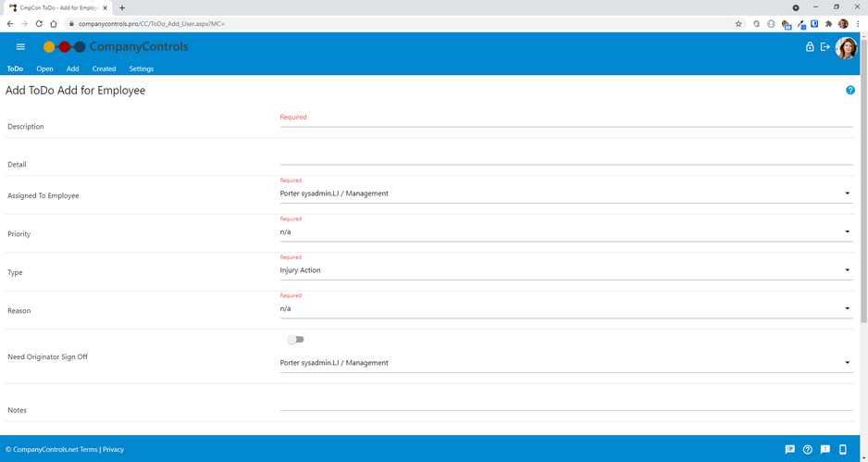This screenshot has height=462, width=868.
Task: Click into the Description input field
Action: [565, 122]
